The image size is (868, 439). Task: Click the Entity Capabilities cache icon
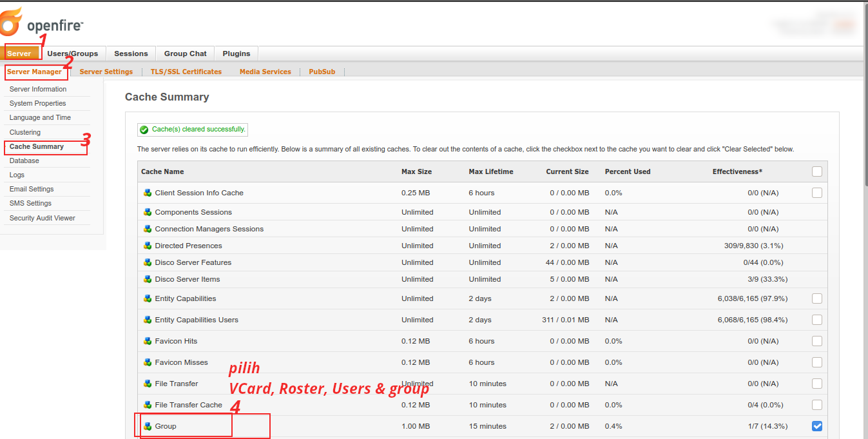click(x=148, y=298)
